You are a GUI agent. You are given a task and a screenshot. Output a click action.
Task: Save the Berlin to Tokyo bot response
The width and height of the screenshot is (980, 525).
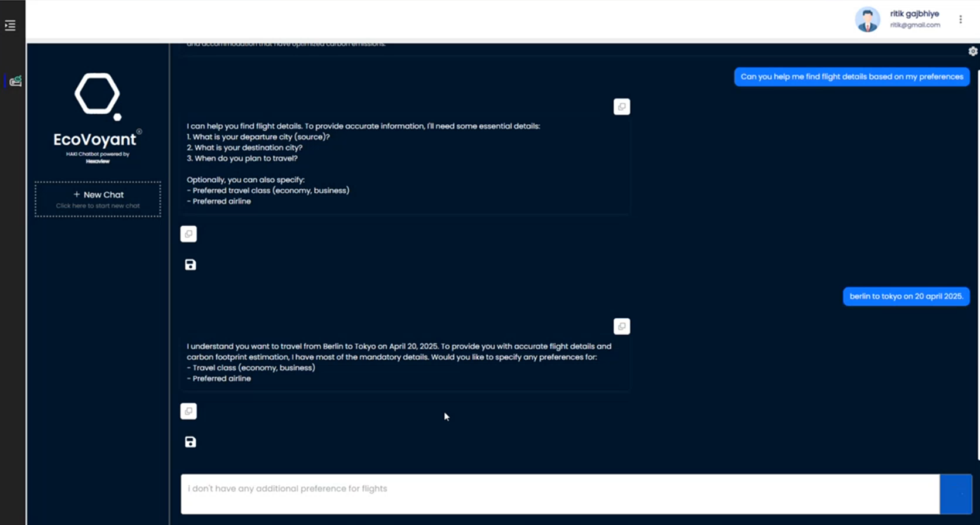[190, 442]
